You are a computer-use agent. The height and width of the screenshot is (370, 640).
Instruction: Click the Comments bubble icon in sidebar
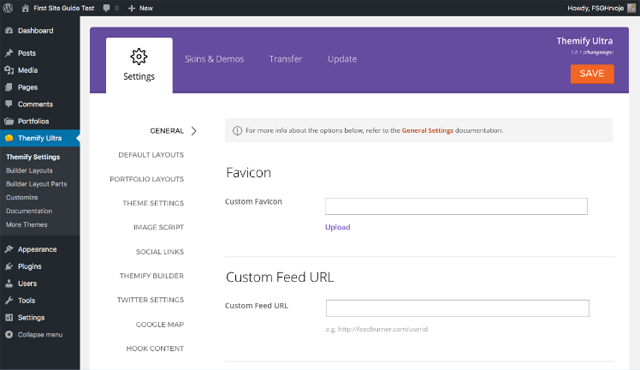(9, 104)
